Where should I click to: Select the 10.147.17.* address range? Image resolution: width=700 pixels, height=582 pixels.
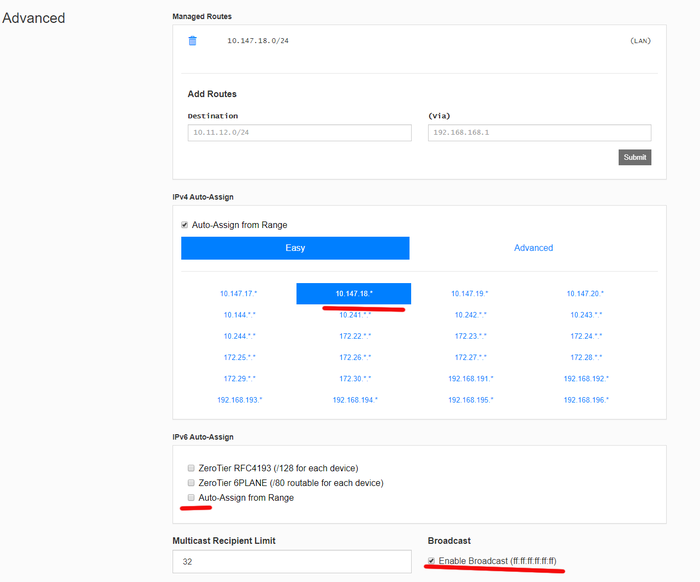tap(239, 294)
